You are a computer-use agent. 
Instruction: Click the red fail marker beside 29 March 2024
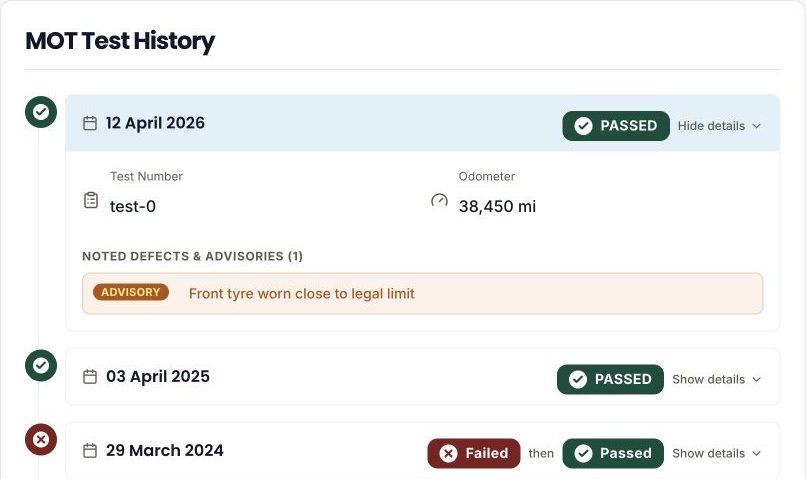pyautogui.click(x=41, y=439)
